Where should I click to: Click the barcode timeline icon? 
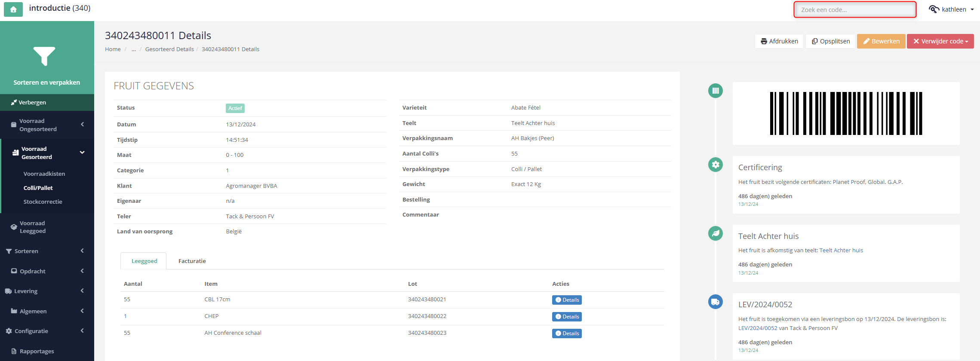coord(716,91)
